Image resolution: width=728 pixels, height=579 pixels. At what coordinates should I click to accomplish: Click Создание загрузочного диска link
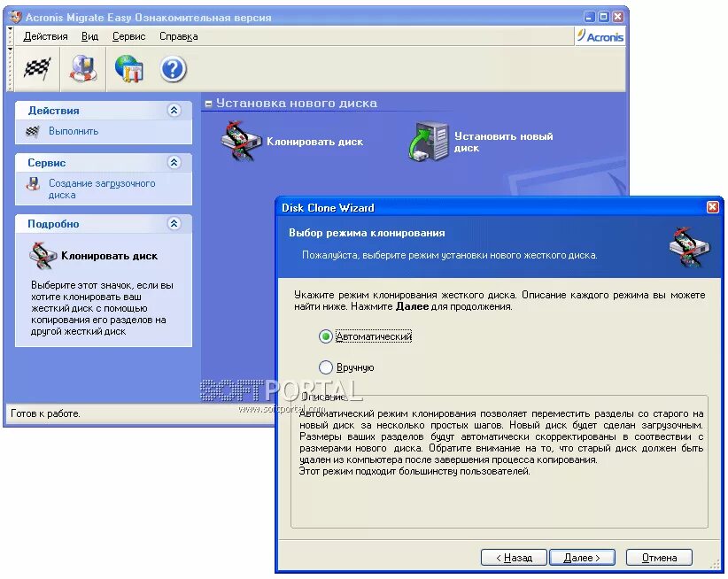click(102, 189)
